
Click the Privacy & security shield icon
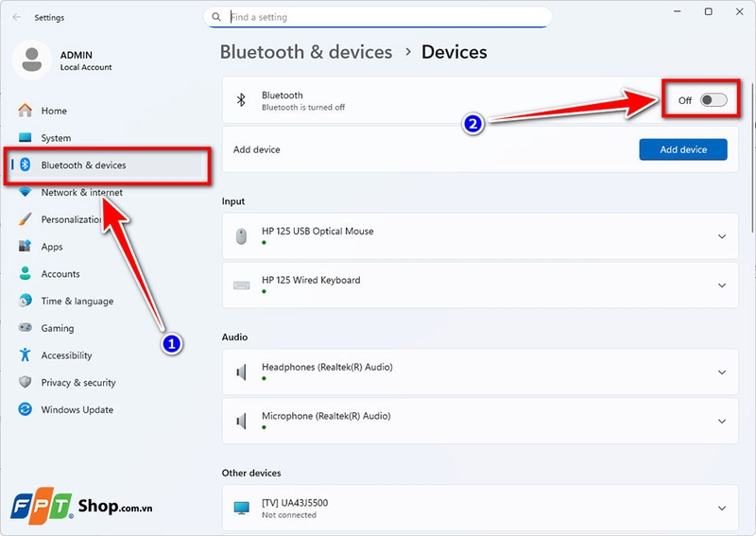coord(26,382)
